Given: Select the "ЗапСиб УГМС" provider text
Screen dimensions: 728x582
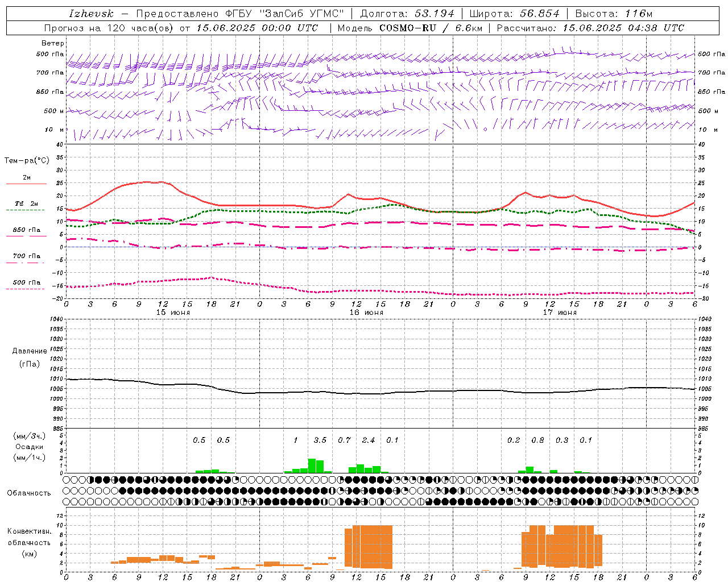Looking at the screenshot, I should click(301, 14).
